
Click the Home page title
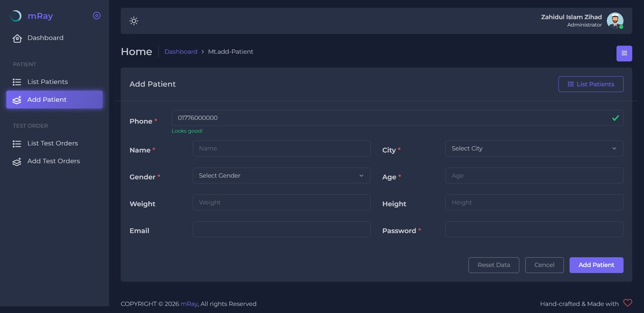pos(137,52)
